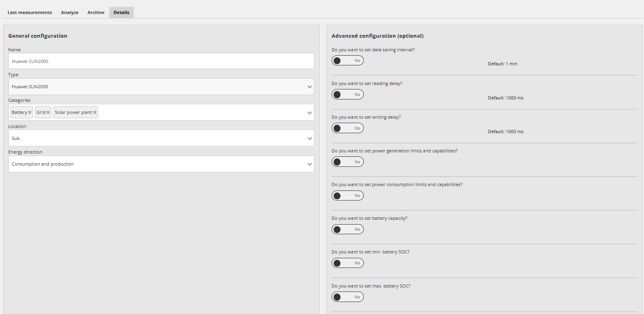Enable the battery capacity setting
Image resolution: width=644 pixels, height=314 pixels.
[x=347, y=229]
